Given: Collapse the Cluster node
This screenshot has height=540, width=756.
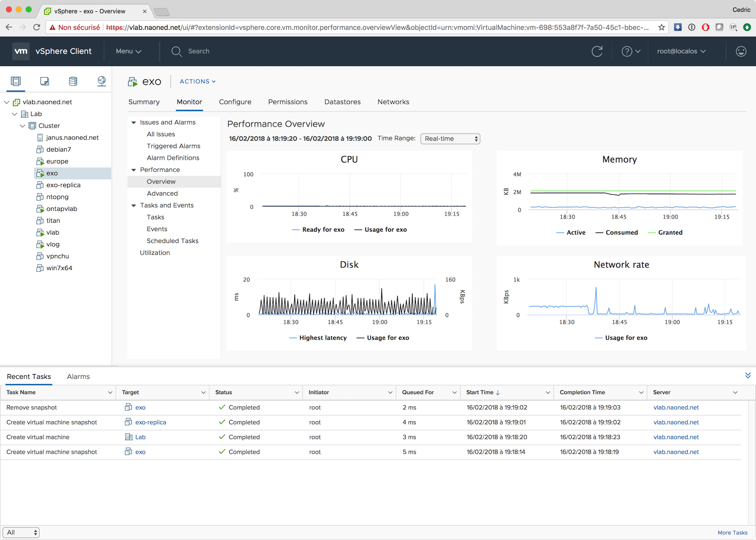Looking at the screenshot, I should [x=23, y=126].
